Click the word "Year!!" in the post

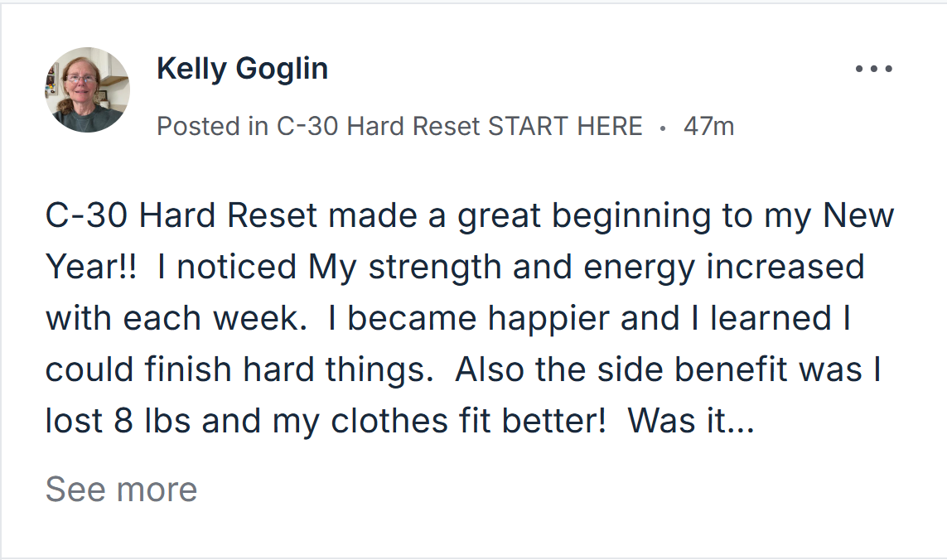pyautogui.click(x=91, y=267)
